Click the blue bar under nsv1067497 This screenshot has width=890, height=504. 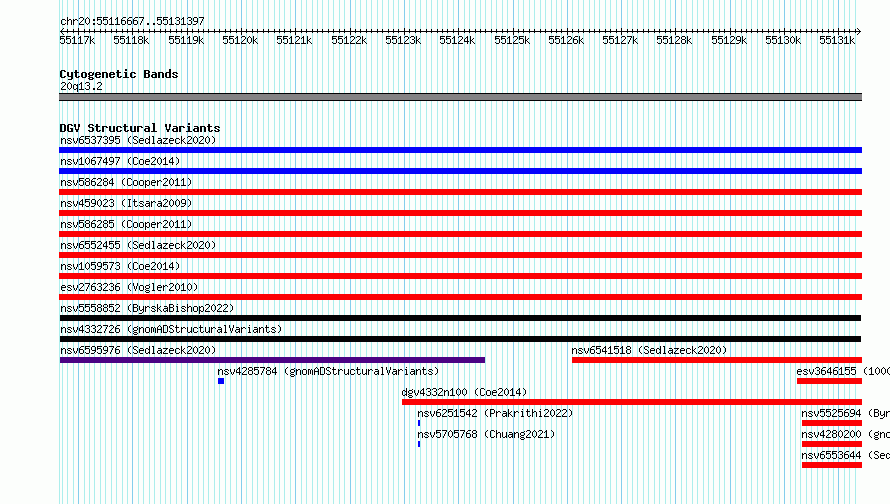coord(460,171)
